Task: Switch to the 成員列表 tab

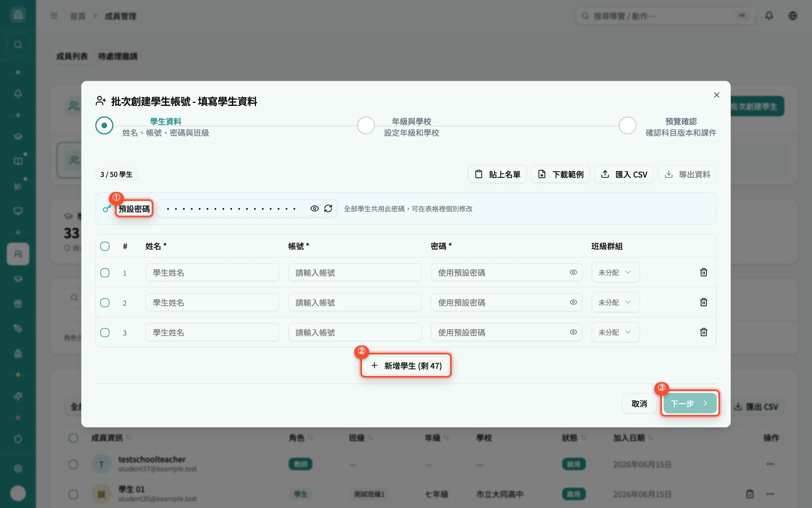Action: click(x=72, y=56)
